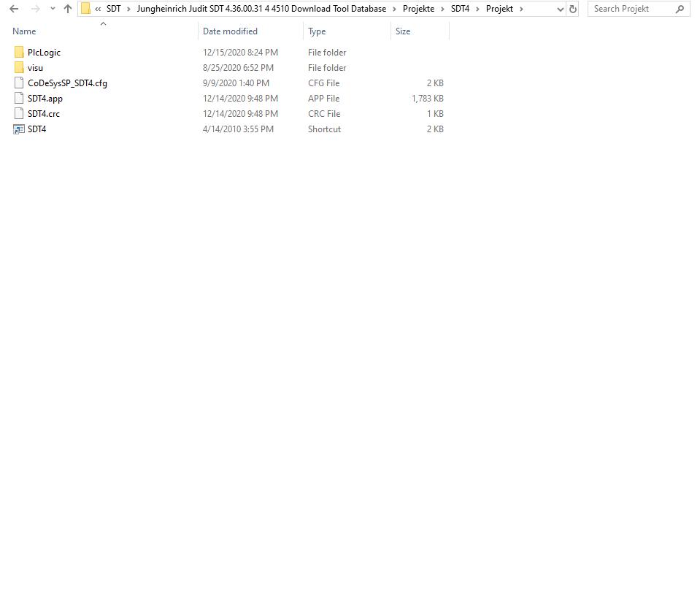Image resolution: width=700 pixels, height=599 pixels.
Task: Click the SDT4.crc file icon
Action: tap(18, 113)
